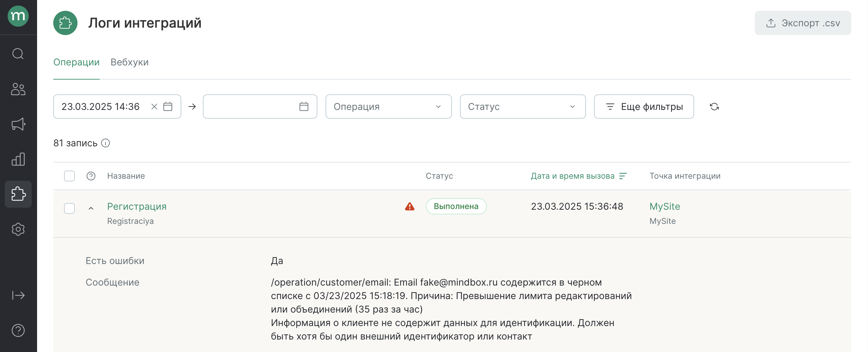Switch to the Вебхуки tab
This screenshot has width=868, height=352.
click(x=130, y=62)
